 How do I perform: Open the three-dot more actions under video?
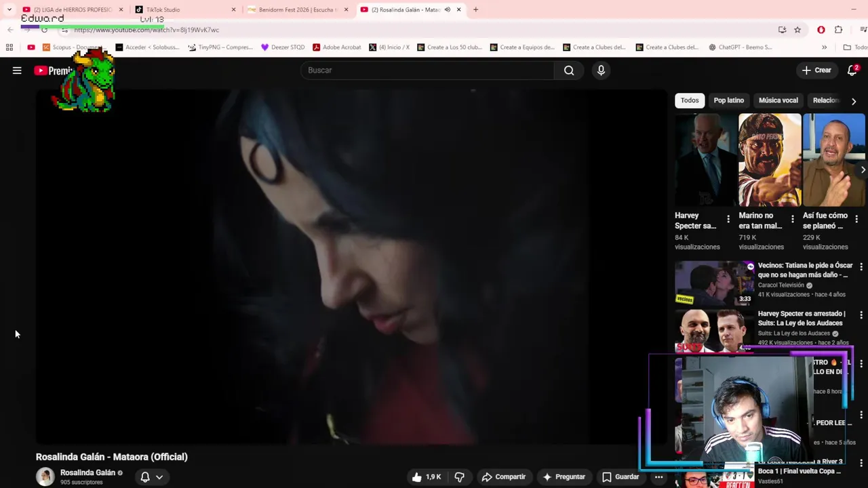click(x=658, y=477)
